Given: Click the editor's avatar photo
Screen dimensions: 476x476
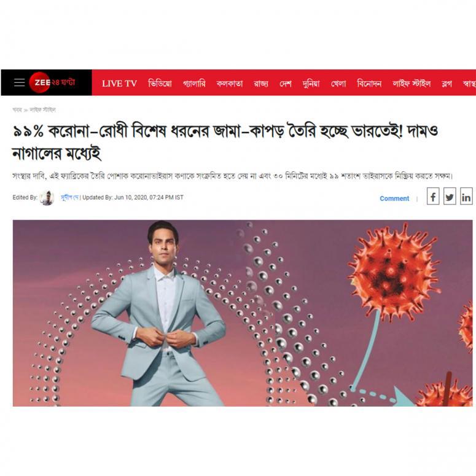Looking at the screenshot, I should tap(47, 198).
